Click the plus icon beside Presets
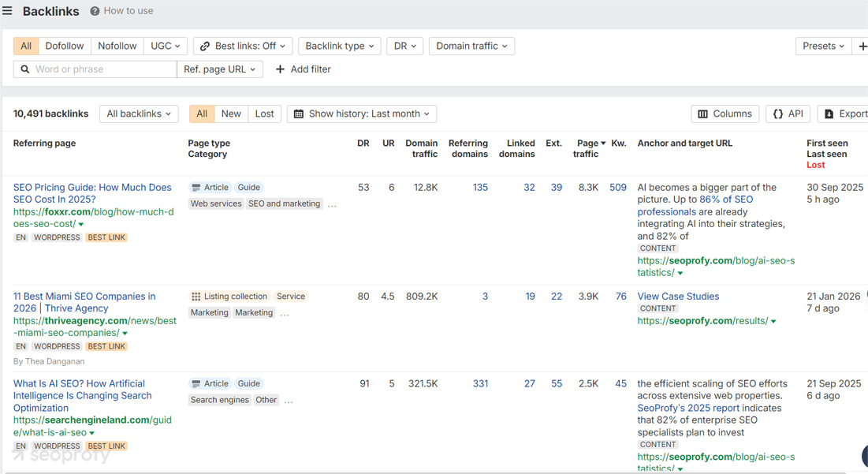This screenshot has height=474, width=868. 862,47
